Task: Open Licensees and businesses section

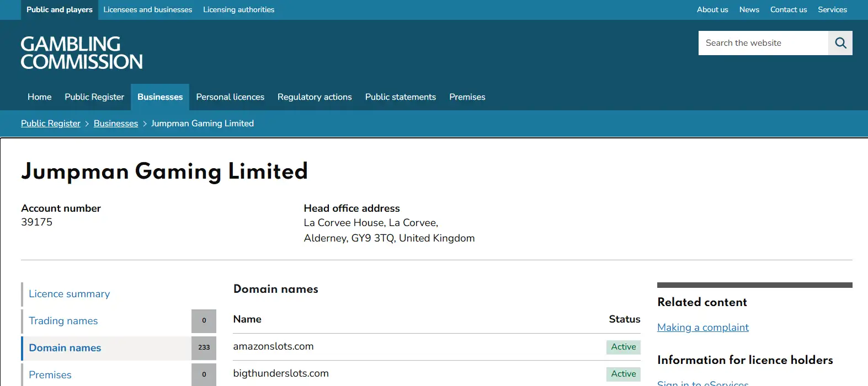Action: coord(148,10)
